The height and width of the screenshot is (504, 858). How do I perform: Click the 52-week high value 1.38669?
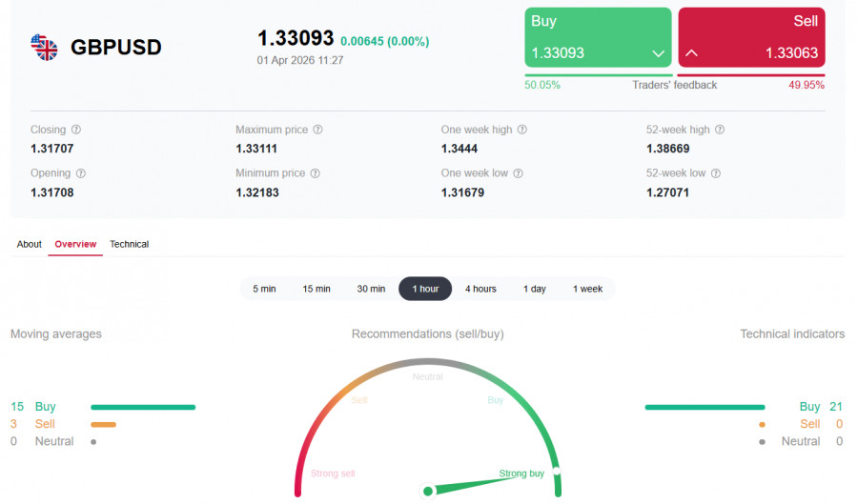point(668,149)
